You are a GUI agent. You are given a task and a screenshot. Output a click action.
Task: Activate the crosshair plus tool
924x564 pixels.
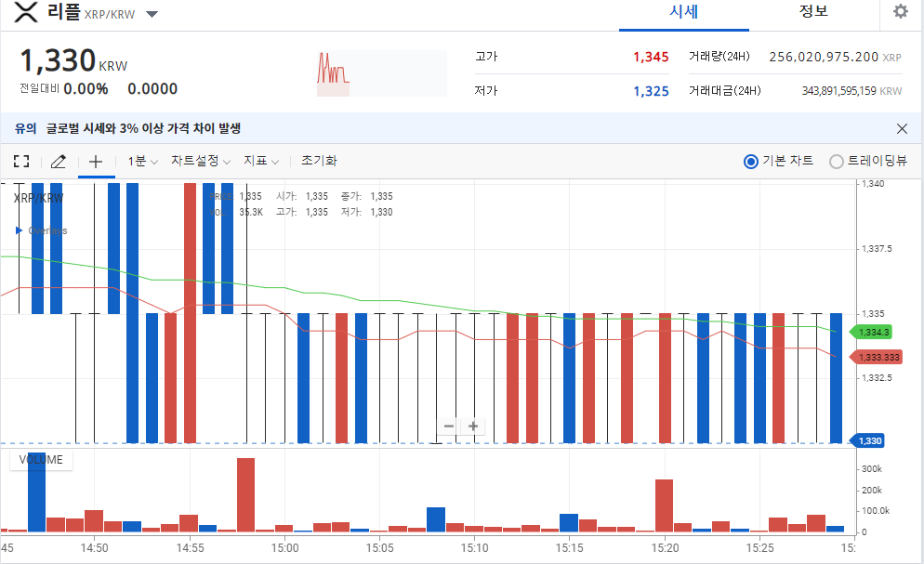coord(96,162)
